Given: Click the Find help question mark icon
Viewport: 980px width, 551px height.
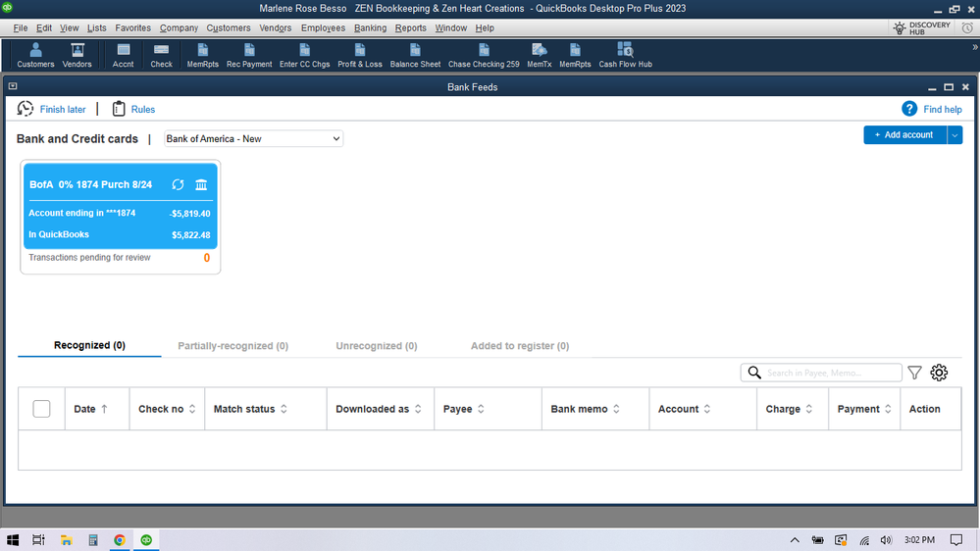Looking at the screenshot, I should pyautogui.click(x=908, y=109).
